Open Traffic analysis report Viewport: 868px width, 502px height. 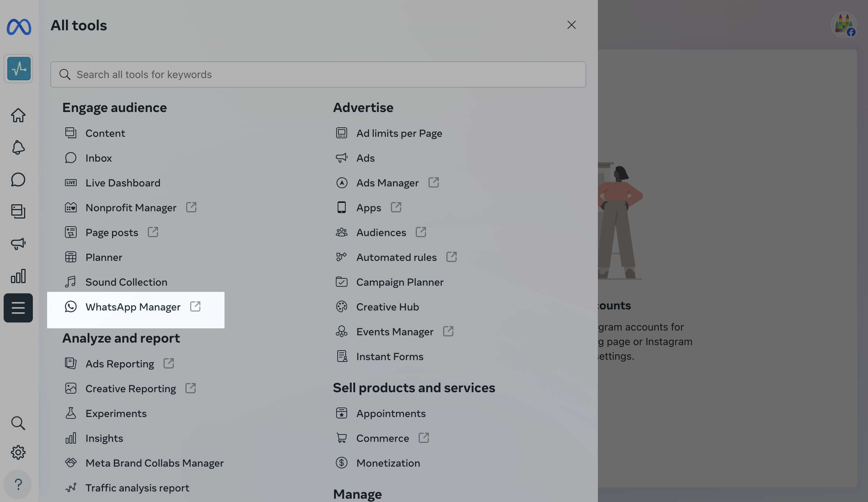coord(137,488)
